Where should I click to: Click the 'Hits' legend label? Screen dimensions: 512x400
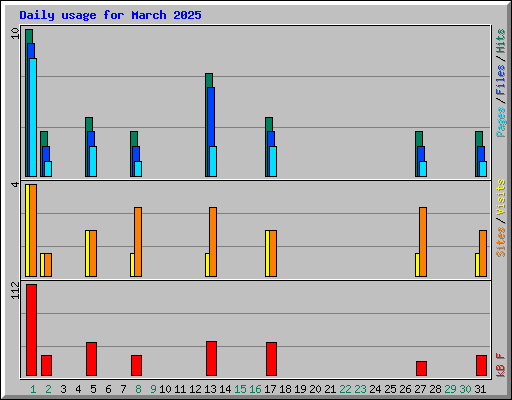(500, 41)
